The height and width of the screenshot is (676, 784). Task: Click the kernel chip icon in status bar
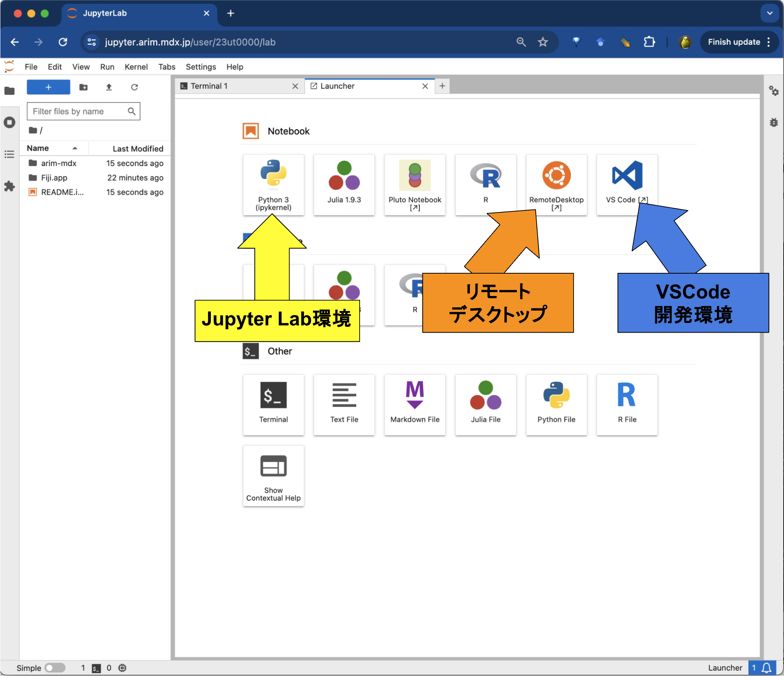tap(122, 668)
